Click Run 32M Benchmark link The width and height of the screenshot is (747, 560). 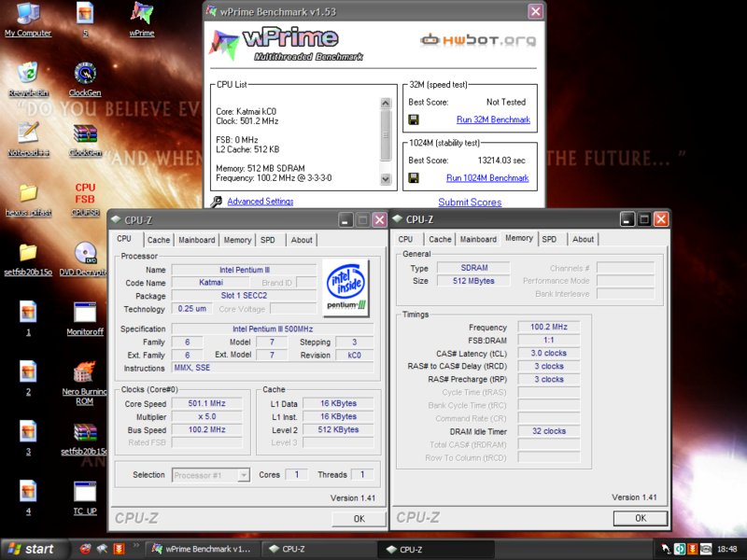click(493, 119)
